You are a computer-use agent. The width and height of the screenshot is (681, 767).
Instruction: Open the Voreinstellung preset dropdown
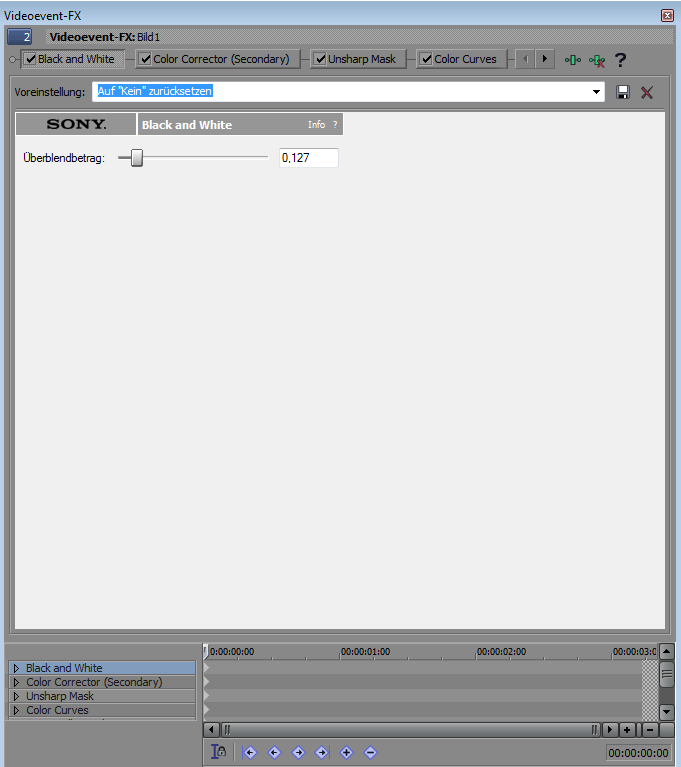tap(598, 91)
